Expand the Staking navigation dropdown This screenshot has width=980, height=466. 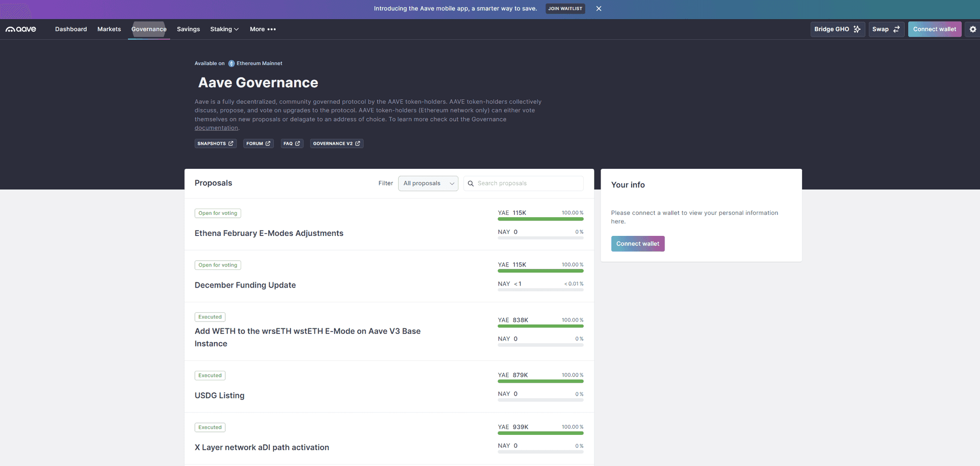click(x=224, y=29)
